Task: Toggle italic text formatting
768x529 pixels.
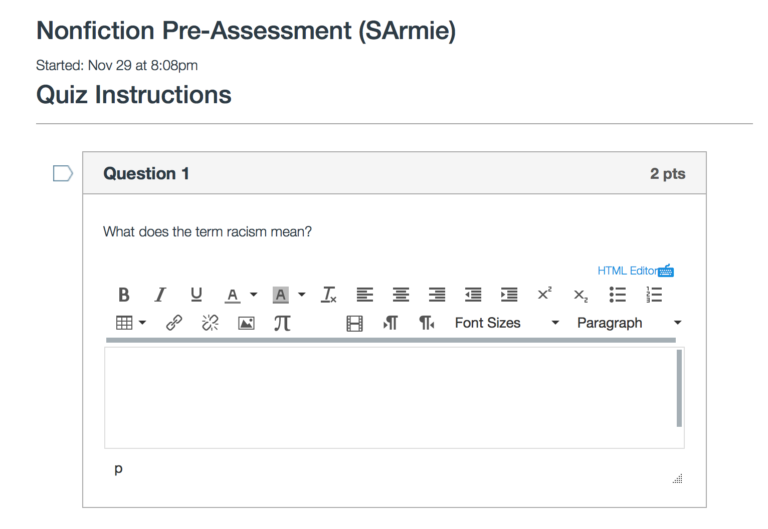Action: (x=159, y=295)
